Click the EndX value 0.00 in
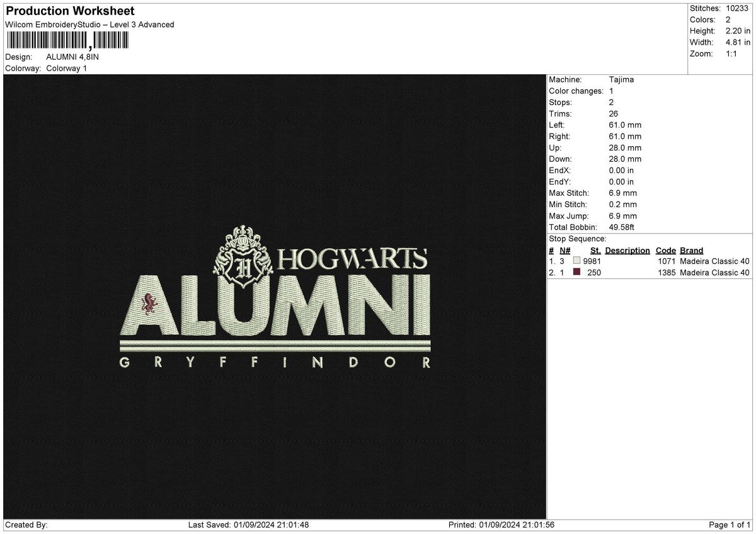Viewport: 756px width, 534px height. tap(621, 170)
